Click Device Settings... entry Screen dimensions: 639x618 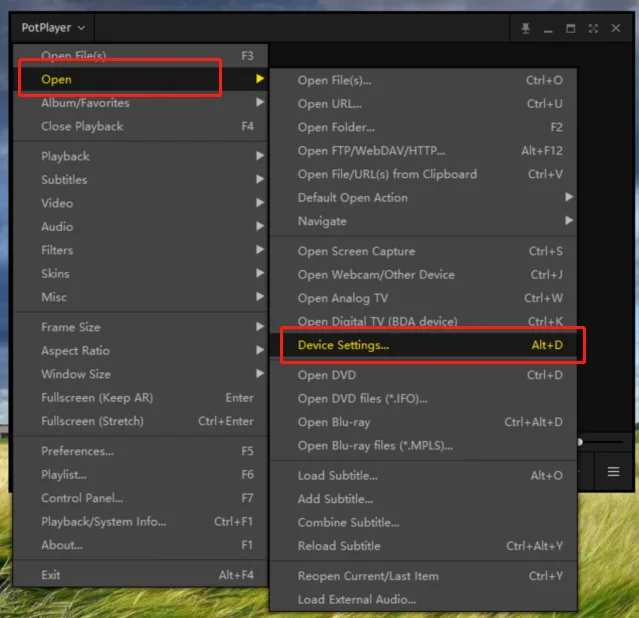coord(423,345)
